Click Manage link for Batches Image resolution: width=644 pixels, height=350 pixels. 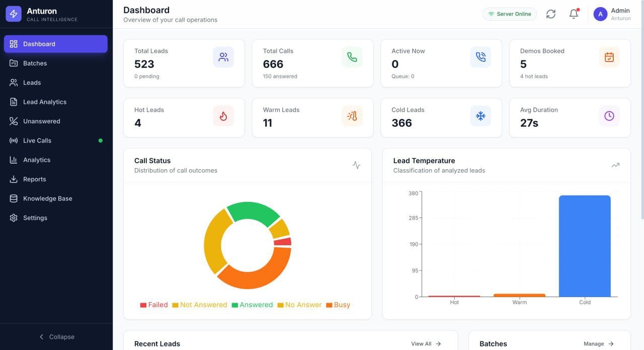click(598, 344)
